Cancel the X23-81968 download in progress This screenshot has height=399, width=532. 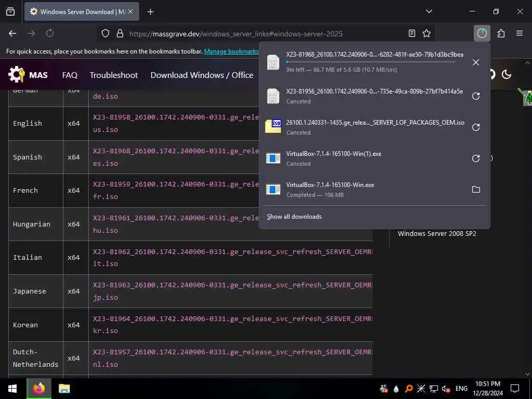476,62
